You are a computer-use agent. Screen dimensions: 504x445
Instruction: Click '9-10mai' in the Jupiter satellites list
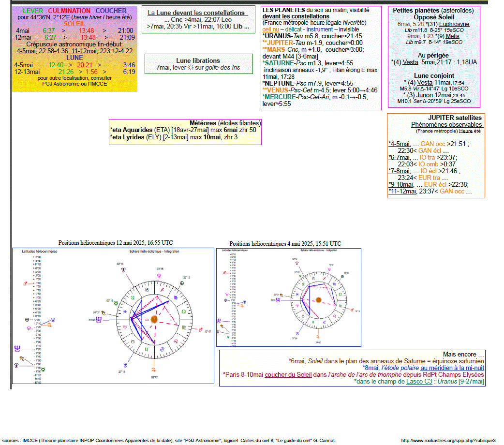(401, 185)
